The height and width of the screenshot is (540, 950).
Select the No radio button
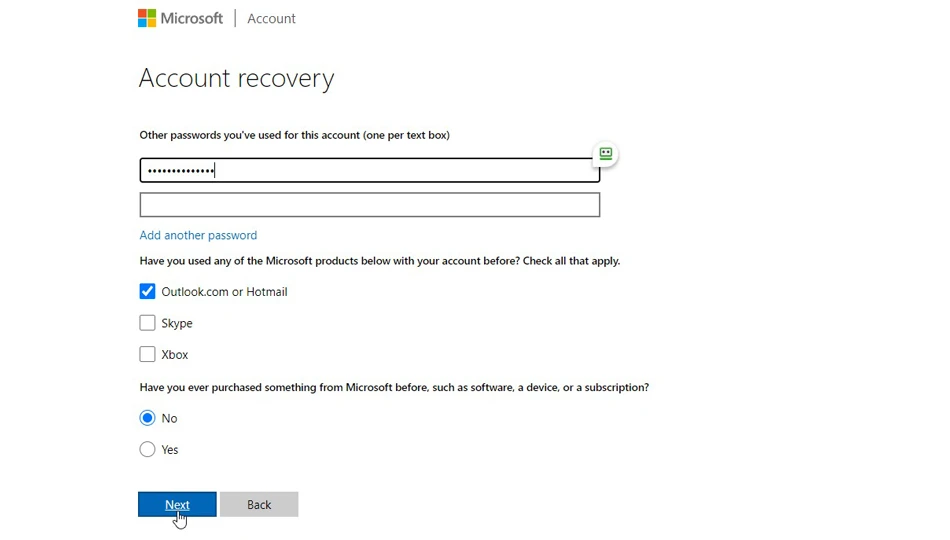coord(147,418)
